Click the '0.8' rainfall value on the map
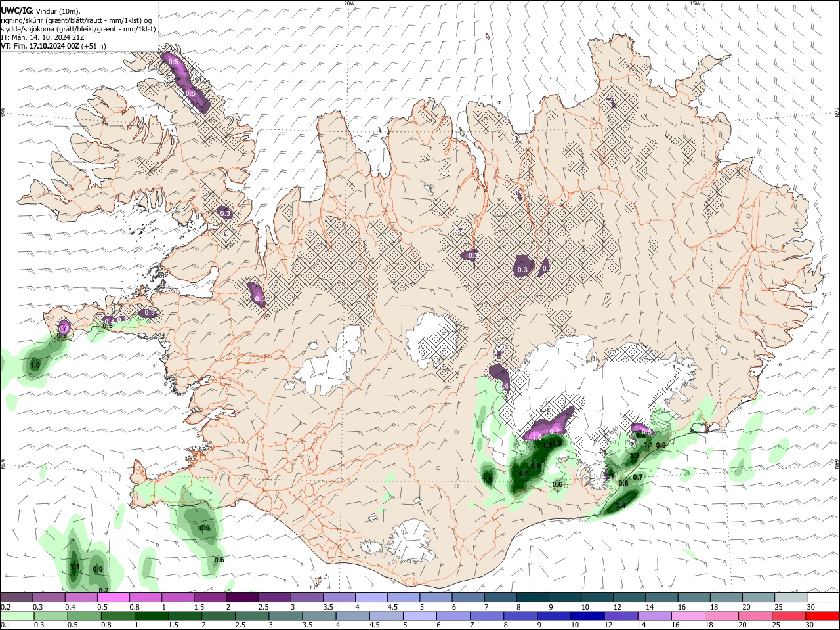This screenshot has width=840, height=630. [x=623, y=484]
